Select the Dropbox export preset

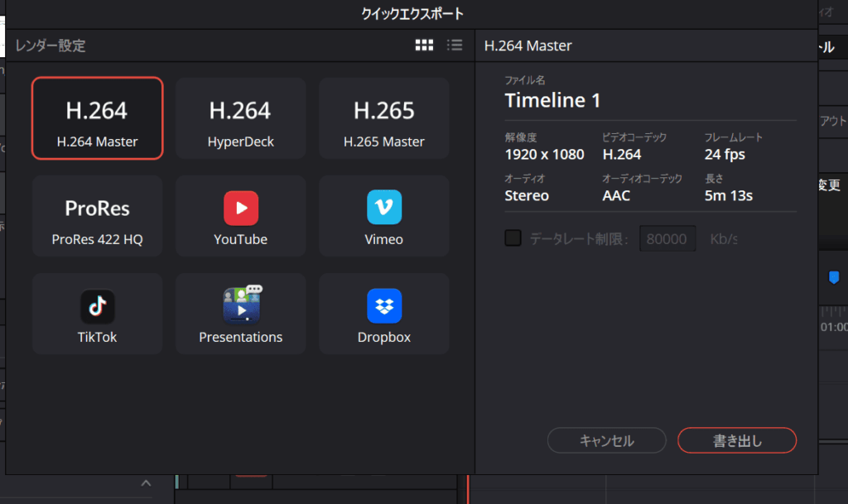click(x=384, y=314)
